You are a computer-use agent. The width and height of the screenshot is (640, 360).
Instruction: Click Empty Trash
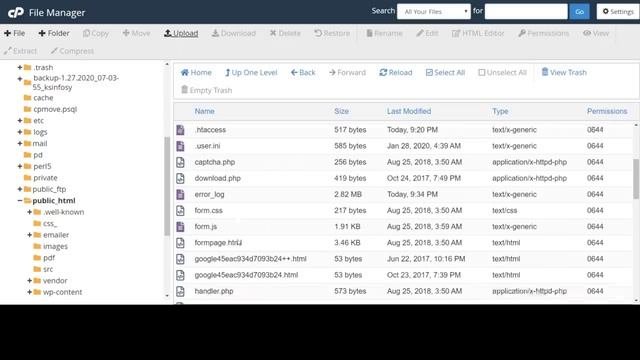tap(207, 90)
